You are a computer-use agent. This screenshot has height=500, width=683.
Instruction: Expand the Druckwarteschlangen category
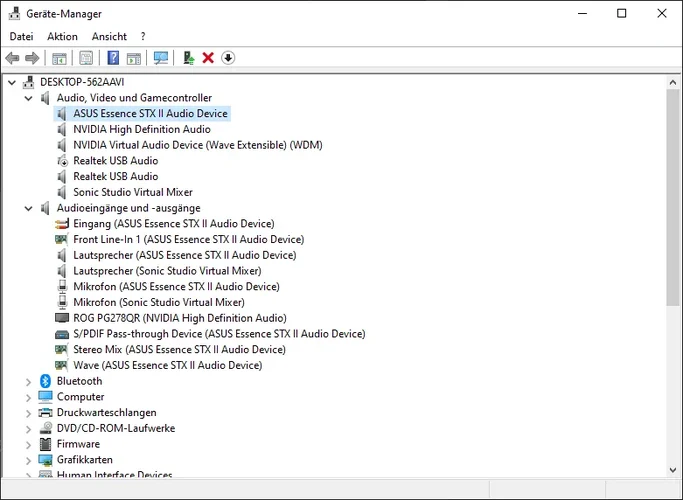click(x=29, y=412)
